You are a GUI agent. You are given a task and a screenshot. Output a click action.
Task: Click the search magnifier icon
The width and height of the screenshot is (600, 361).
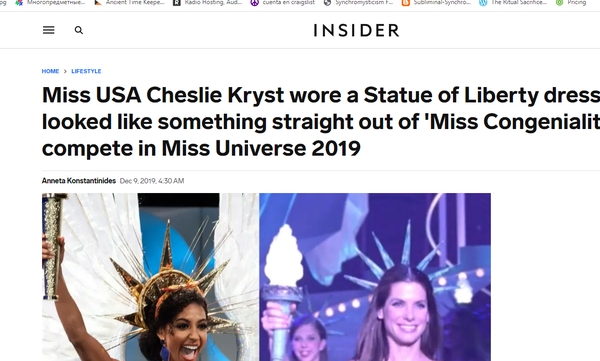[79, 30]
